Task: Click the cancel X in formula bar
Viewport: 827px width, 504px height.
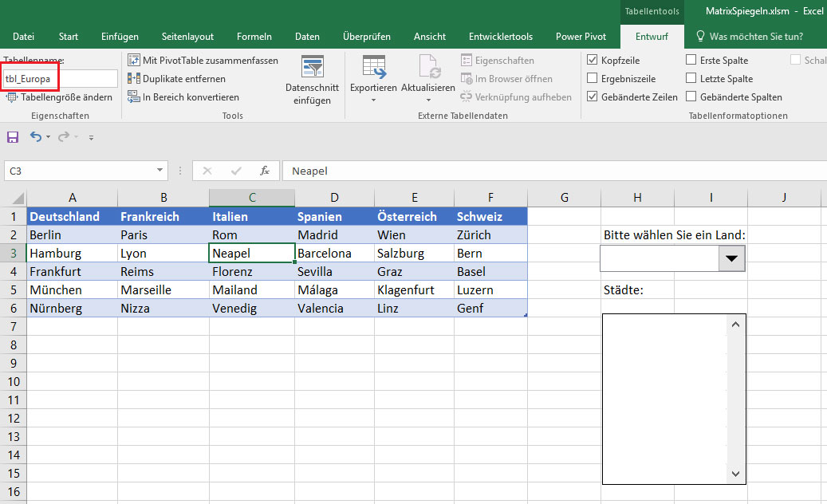Action: pyautogui.click(x=207, y=171)
